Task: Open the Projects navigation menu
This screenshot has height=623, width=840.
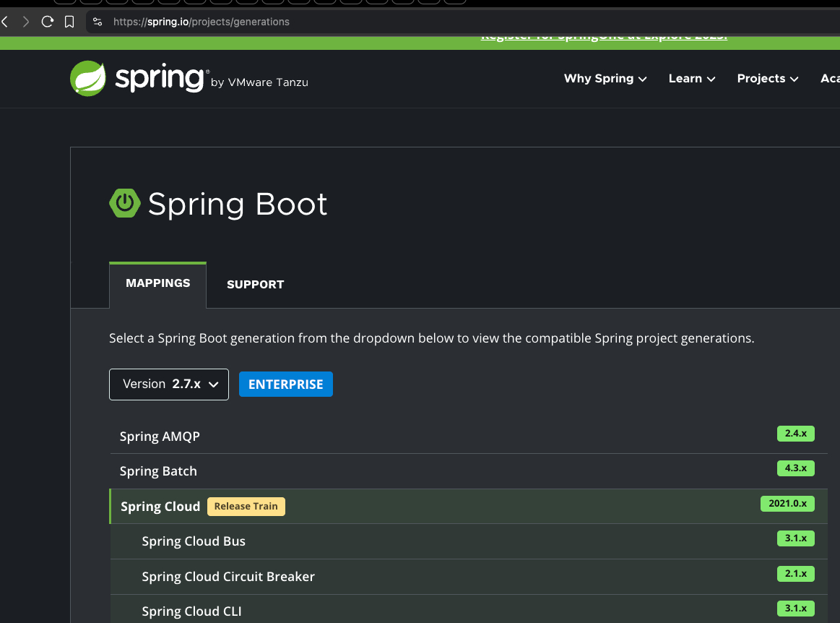Action: [x=767, y=79]
